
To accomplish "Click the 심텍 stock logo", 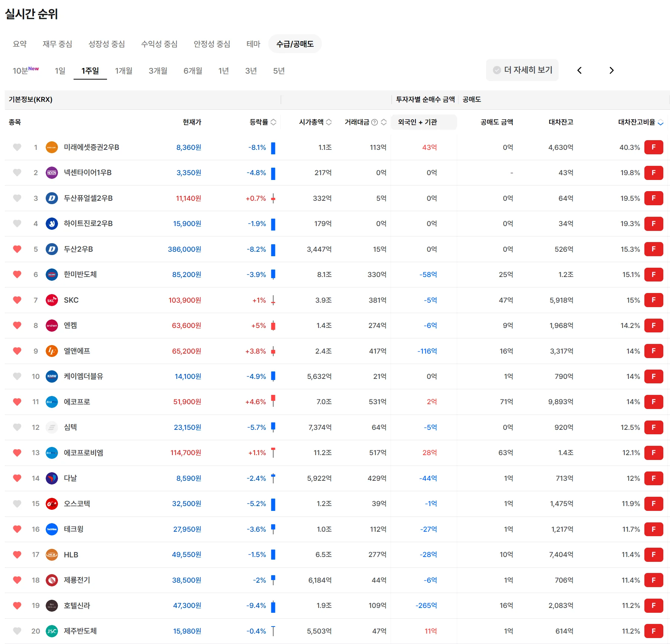I will tap(52, 427).
